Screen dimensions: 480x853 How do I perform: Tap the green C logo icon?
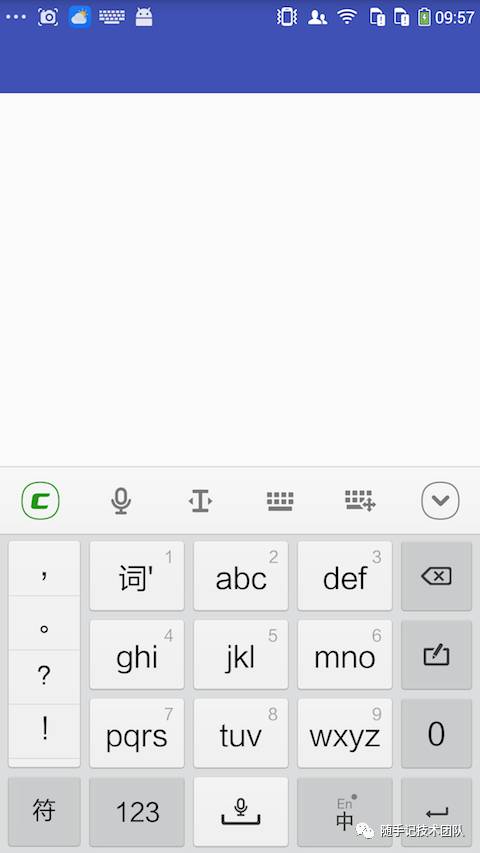point(40,500)
